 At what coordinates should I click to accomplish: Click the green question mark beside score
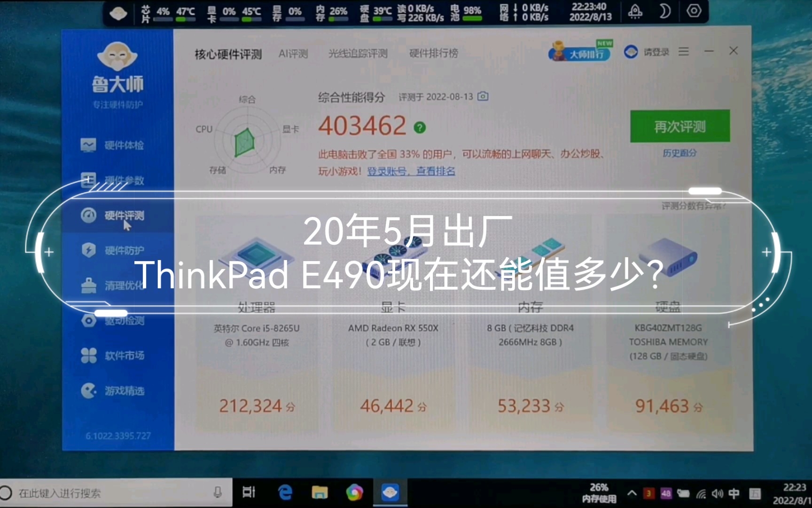[x=420, y=127]
